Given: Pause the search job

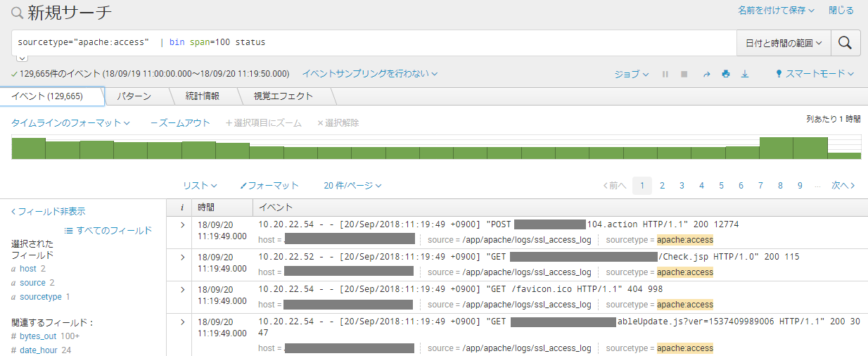Looking at the screenshot, I should coord(665,74).
